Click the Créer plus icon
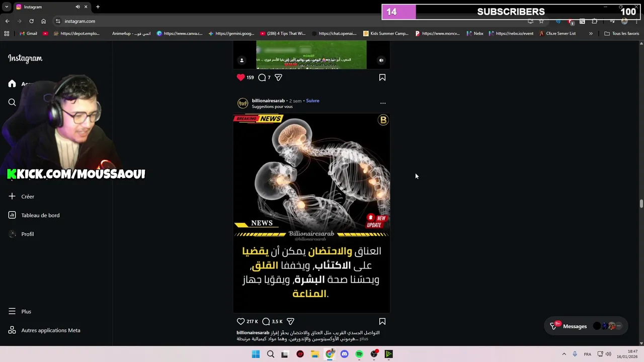 tap(12, 196)
